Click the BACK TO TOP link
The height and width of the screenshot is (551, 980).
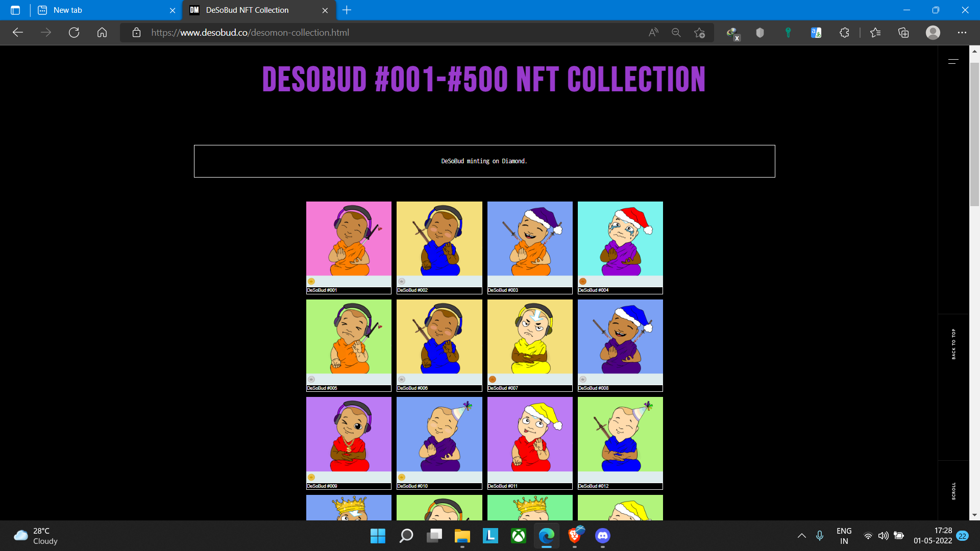[x=953, y=344]
